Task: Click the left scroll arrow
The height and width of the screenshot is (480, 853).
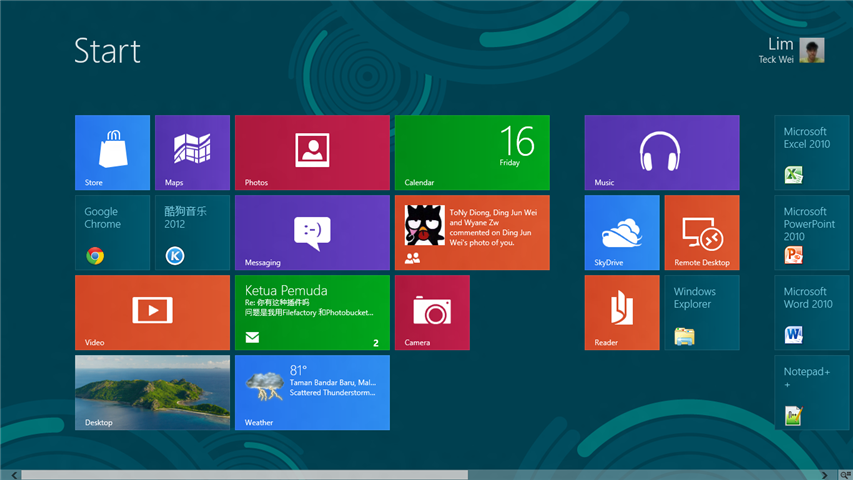Action: pos(14,475)
